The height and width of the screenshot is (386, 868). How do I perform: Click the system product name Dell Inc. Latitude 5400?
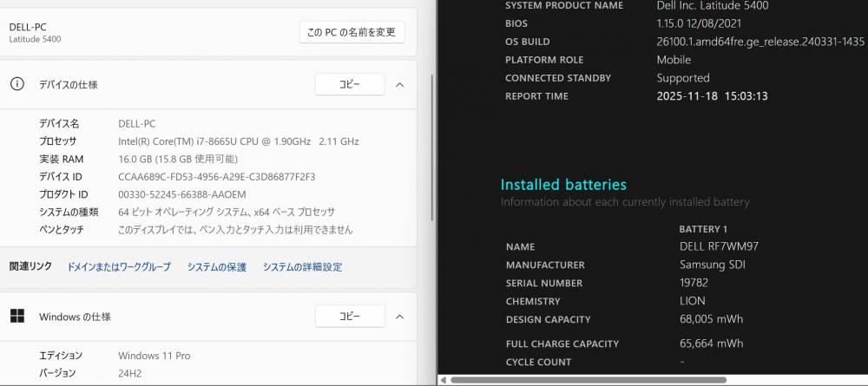tap(713, 5)
